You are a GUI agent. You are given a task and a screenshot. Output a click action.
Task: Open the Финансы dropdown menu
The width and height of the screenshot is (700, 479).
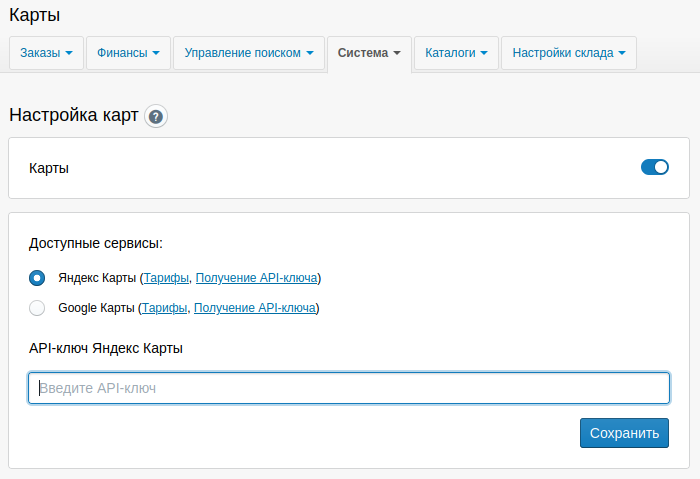coord(129,53)
